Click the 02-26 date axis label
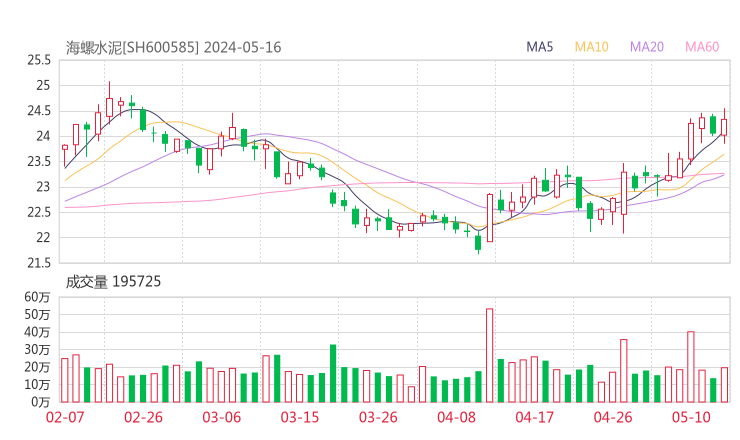740x440 pixels. [143, 417]
